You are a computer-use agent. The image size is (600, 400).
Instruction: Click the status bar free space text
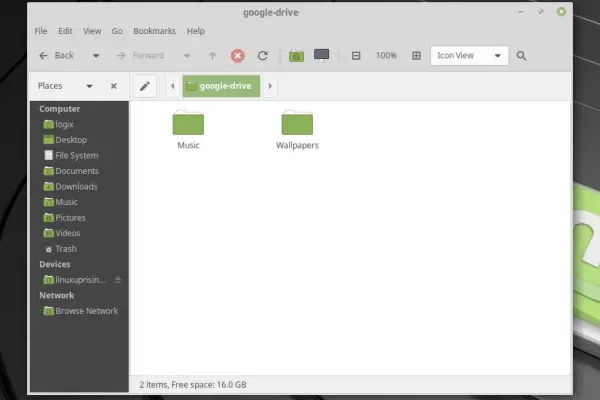tap(193, 385)
